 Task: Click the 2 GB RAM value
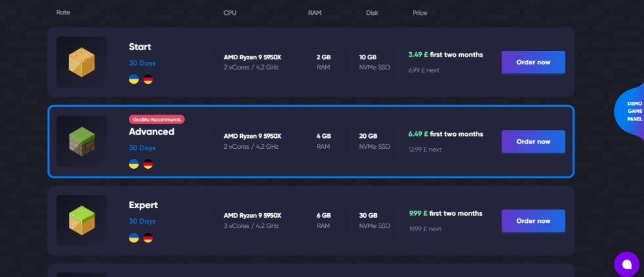pos(323,57)
